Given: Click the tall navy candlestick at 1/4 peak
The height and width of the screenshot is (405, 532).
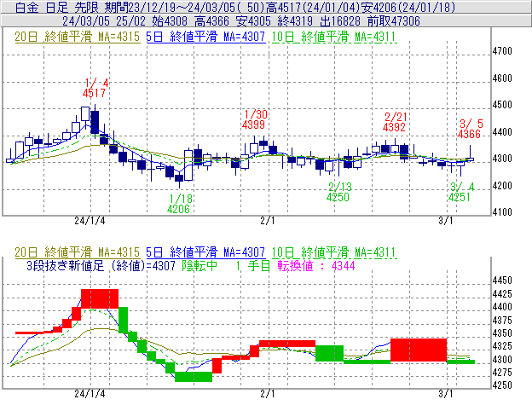Looking at the screenshot, I should [x=95, y=122].
